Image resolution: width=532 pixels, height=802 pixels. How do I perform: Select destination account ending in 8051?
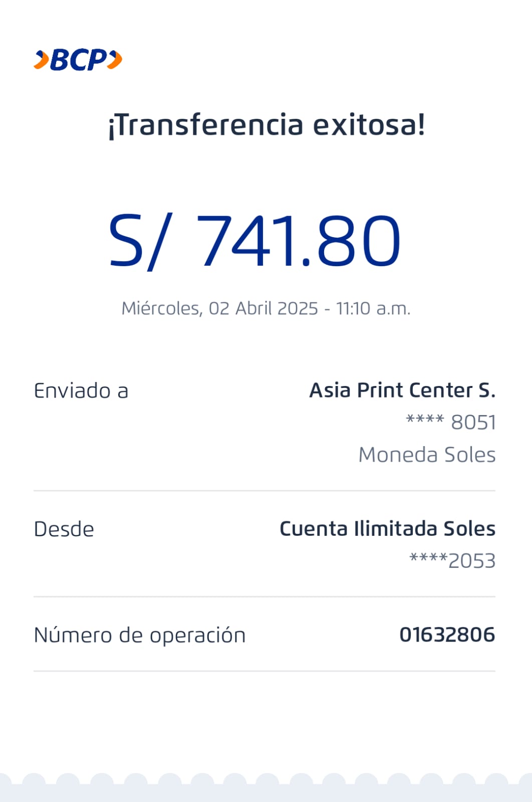(x=451, y=422)
